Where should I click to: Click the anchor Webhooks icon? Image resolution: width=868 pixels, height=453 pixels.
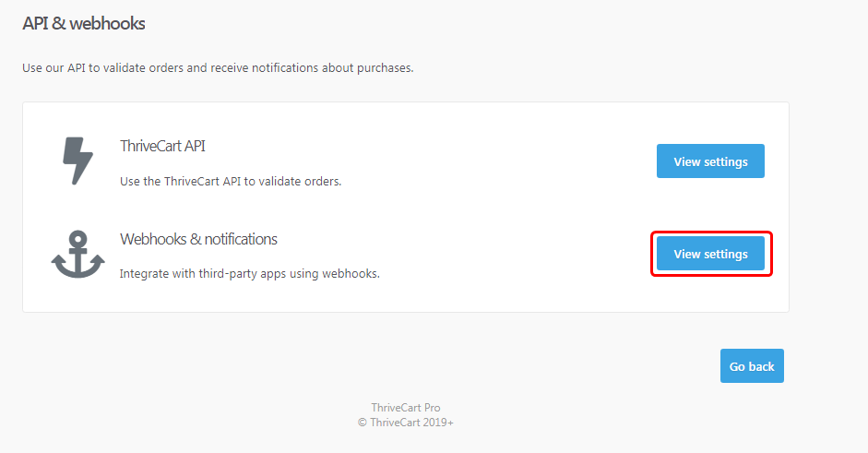tap(78, 255)
